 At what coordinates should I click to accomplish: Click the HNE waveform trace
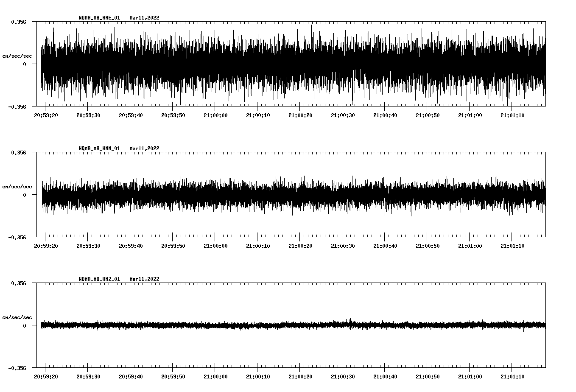click(294, 64)
